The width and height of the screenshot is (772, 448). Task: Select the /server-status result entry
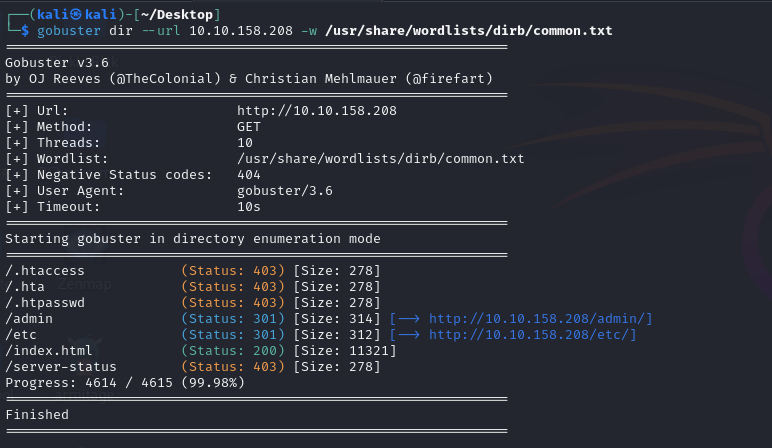[60, 366]
